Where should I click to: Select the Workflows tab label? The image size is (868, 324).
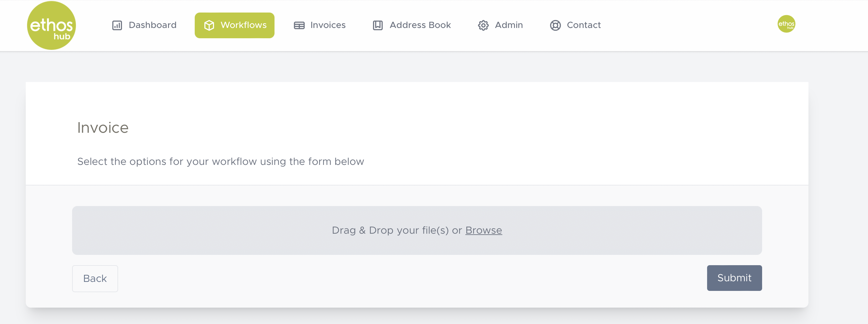pos(243,25)
